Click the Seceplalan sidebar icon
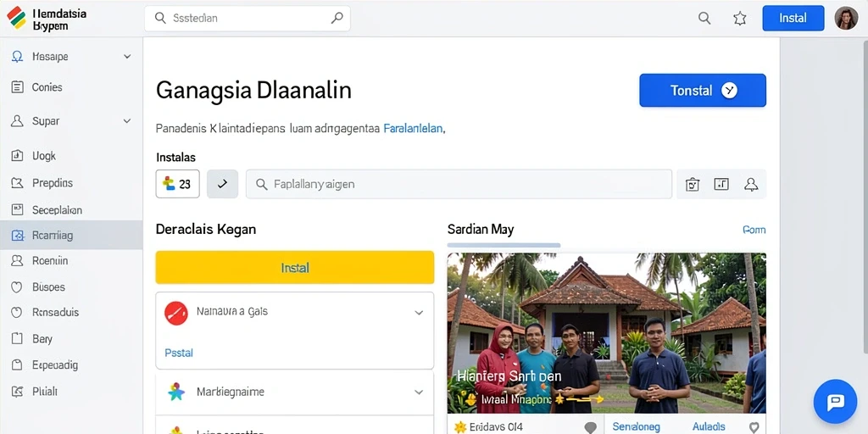This screenshot has width=868, height=434. click(17, 210)
